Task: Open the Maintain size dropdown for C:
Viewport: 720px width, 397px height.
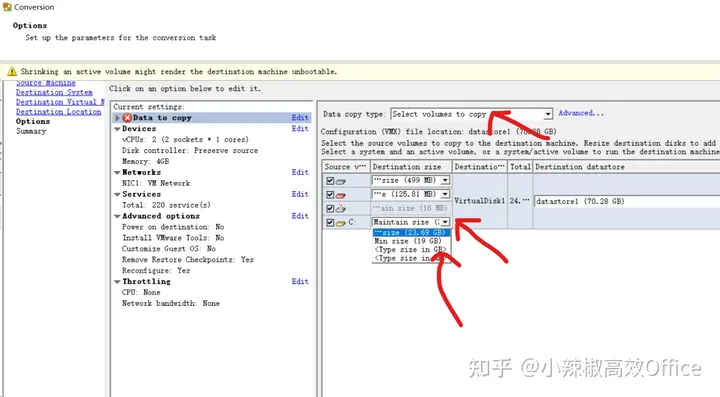Action: pos(445,222)
